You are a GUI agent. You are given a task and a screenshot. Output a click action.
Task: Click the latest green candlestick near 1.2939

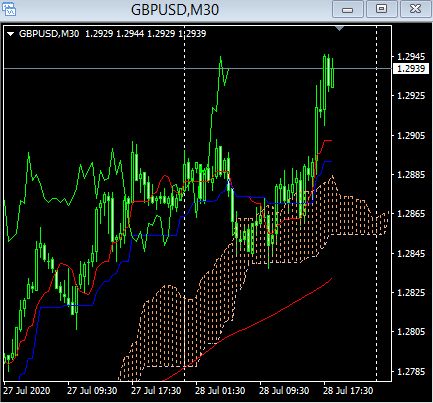[x=333, y=73]
